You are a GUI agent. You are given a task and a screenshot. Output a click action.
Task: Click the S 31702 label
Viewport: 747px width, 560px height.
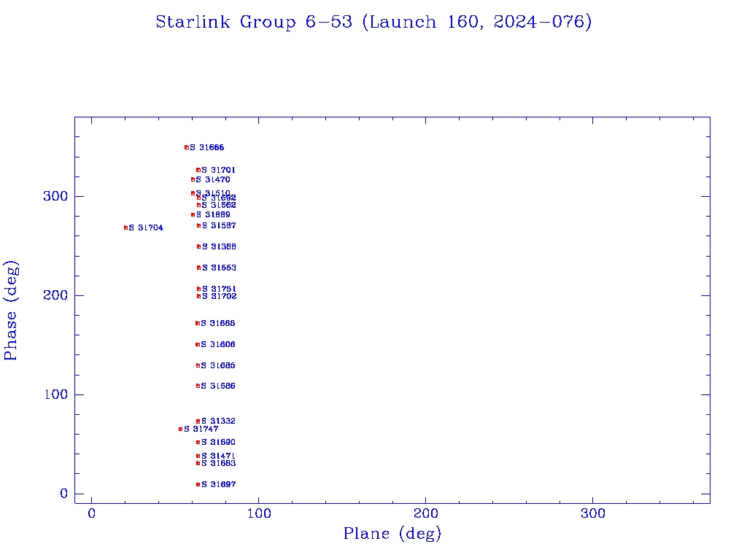coord(219,296)
